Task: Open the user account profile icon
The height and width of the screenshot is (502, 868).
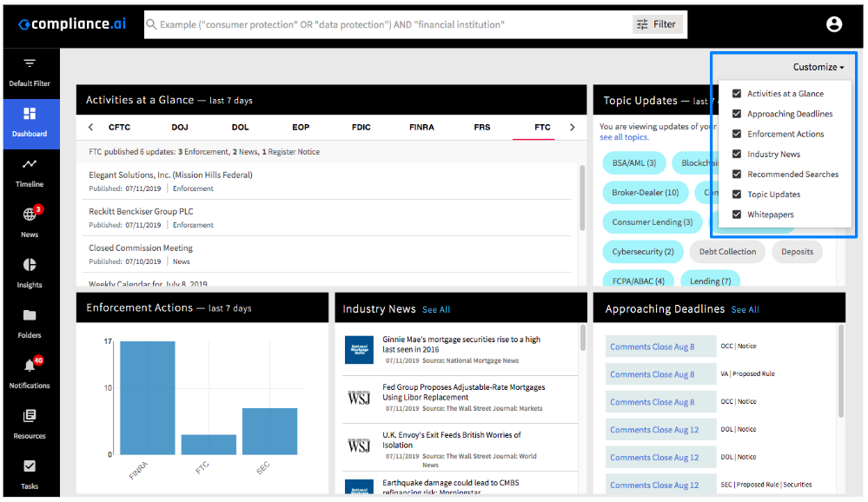Action: click(833, 24)
